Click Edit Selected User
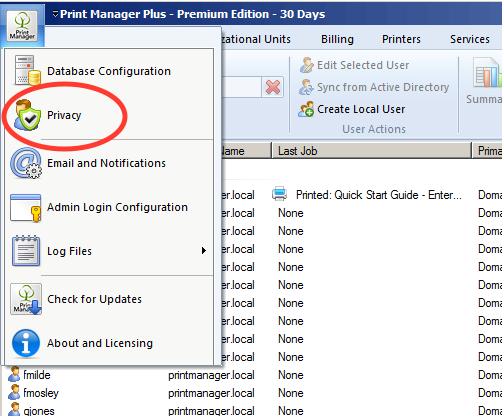The width and height of the screenshot is (502, 416). [354, 65]
